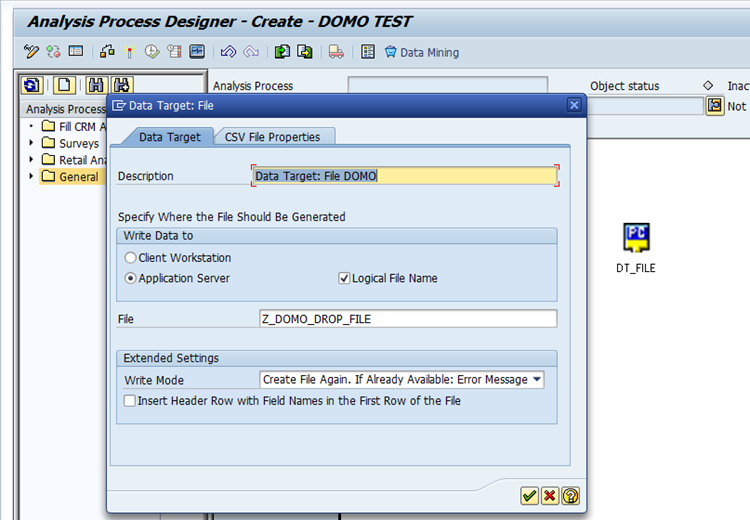This screenshot has width=750, height=520.
Task: Click the Activate matchstick icon
Action: (x=129, y=51)
